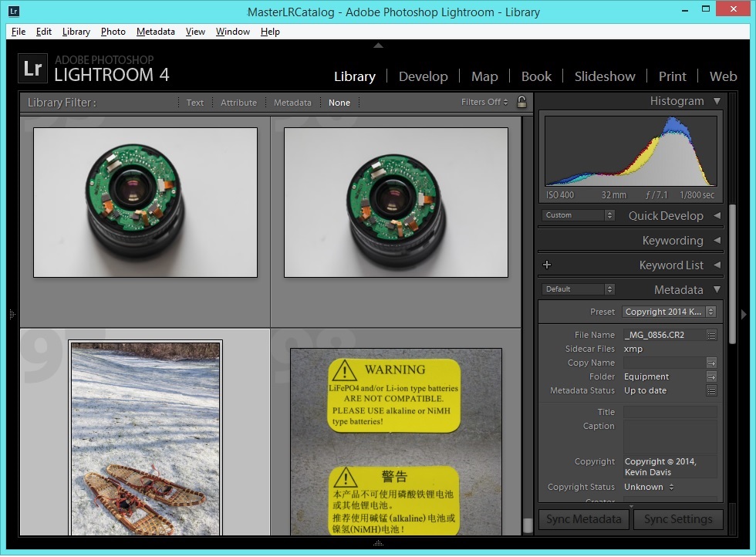
Task: Expand the Quick Develop panel
Action: coord(717,215)
